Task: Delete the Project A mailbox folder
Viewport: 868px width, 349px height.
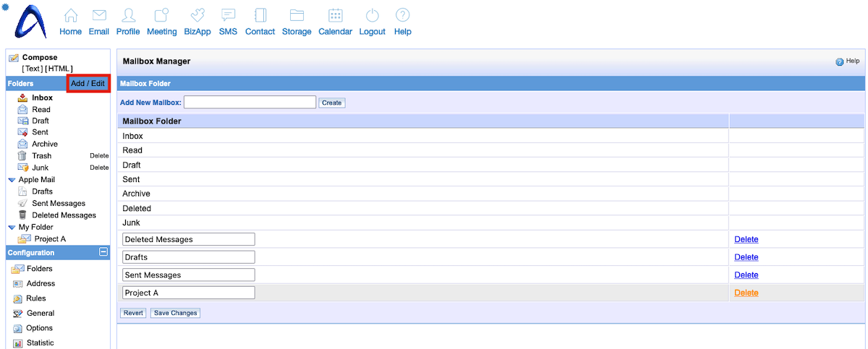Action: point(746,293)
